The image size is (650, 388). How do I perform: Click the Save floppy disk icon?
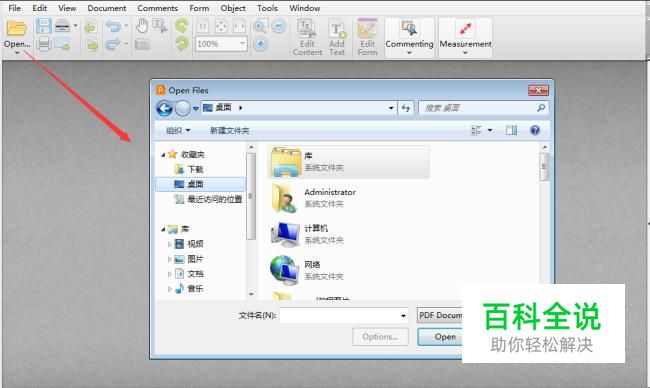44,26
